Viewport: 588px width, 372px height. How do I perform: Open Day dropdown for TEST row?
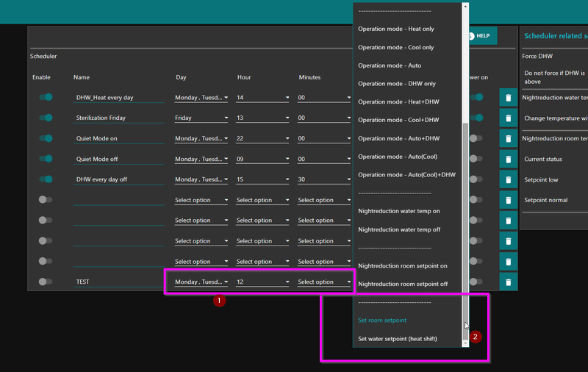click(x=201, y=282)
